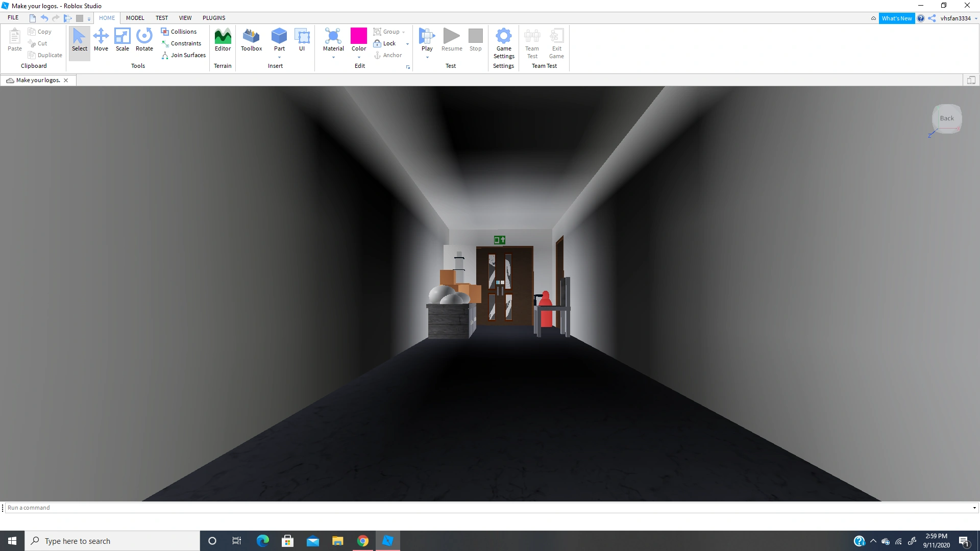
Task: Open the Terrain Editor
Action: [223, 41]
